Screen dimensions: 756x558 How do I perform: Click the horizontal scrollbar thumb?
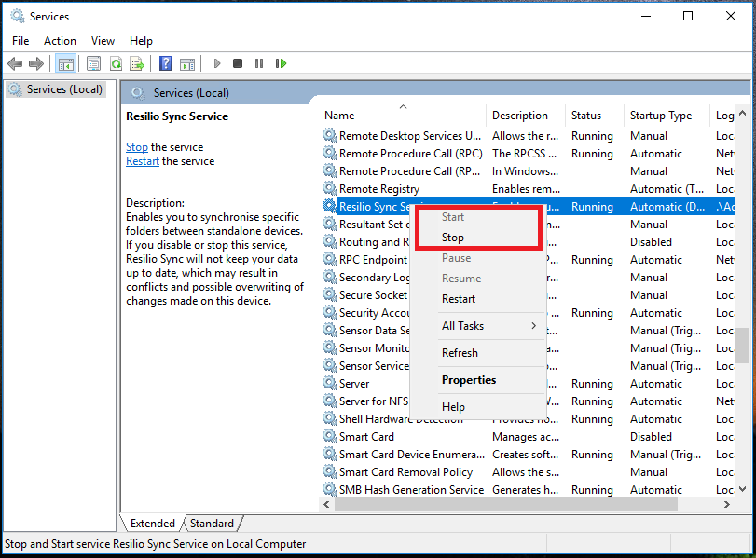click(506, 505)
